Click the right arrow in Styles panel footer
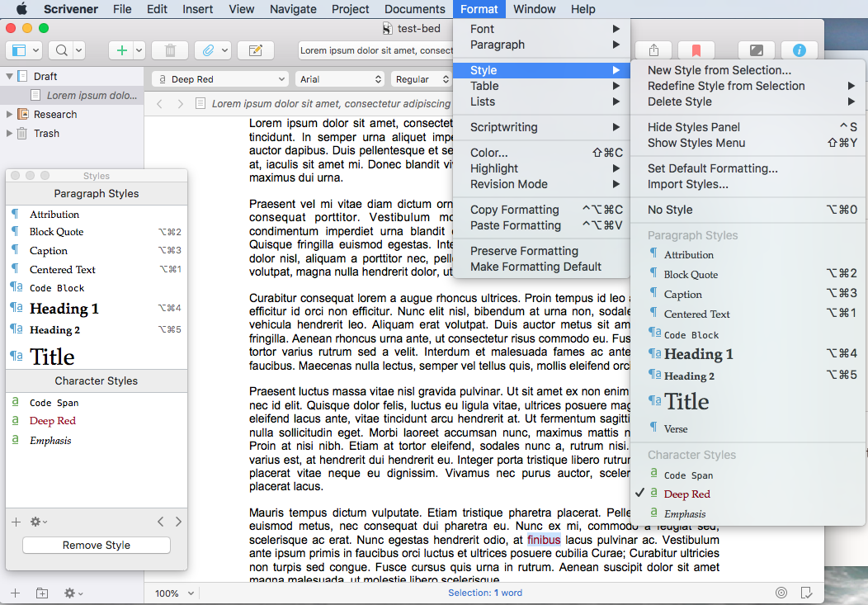The height and width of the screenshot is (605, 868). (178, 522)
